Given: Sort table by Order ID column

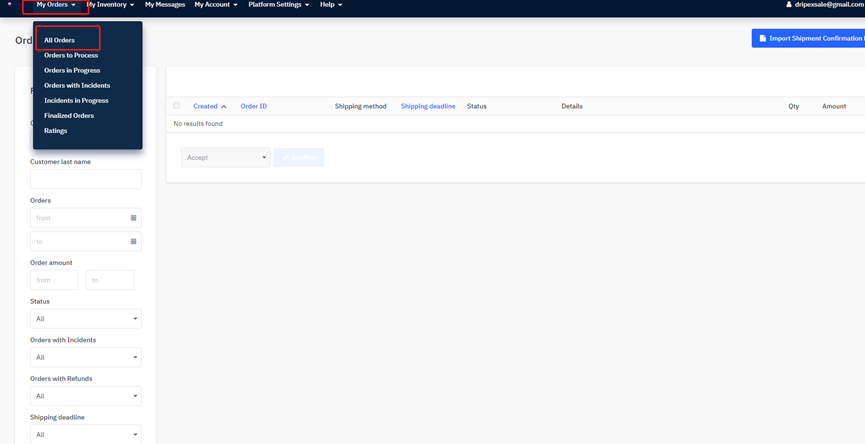Looking at the screenshot, I should click(253, 106).
